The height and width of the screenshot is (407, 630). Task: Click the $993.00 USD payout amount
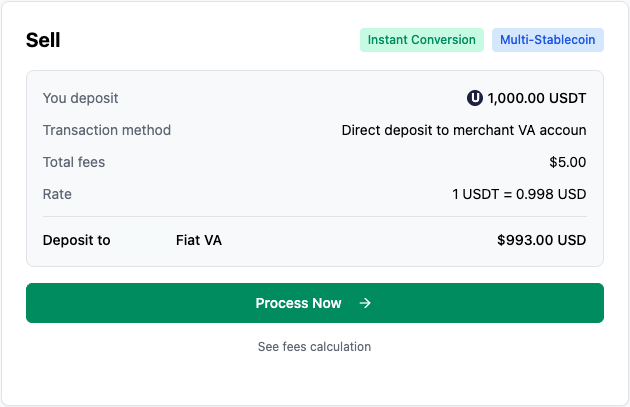tap(541, 240)
